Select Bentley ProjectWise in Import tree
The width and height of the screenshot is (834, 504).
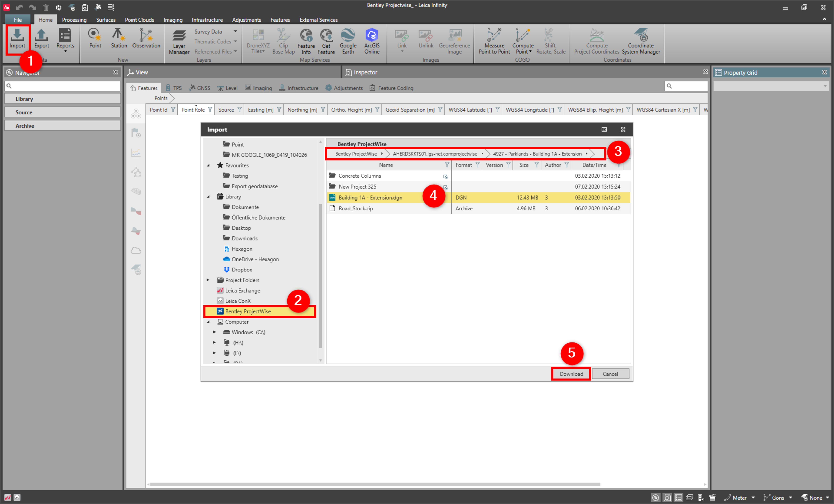[x=260, y=311]
